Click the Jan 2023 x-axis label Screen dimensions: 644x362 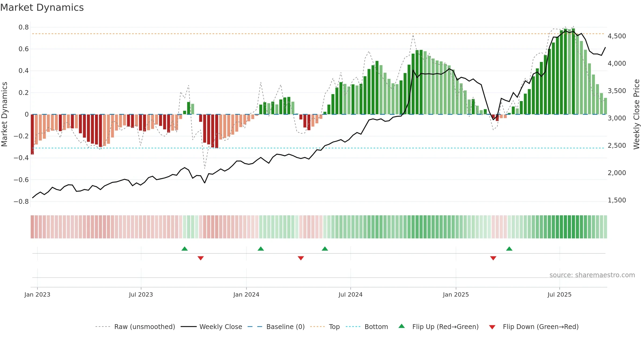[x=37, y=294]
